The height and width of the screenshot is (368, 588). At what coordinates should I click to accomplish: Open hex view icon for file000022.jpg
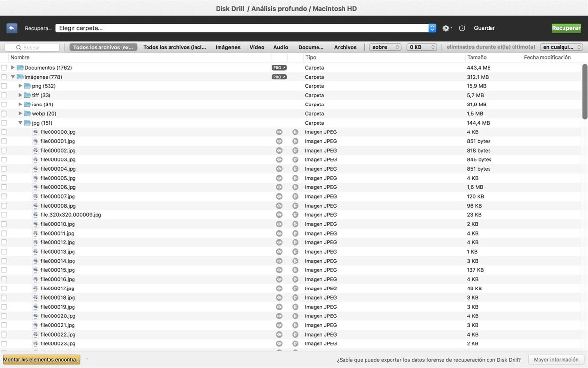click(295, 335)
